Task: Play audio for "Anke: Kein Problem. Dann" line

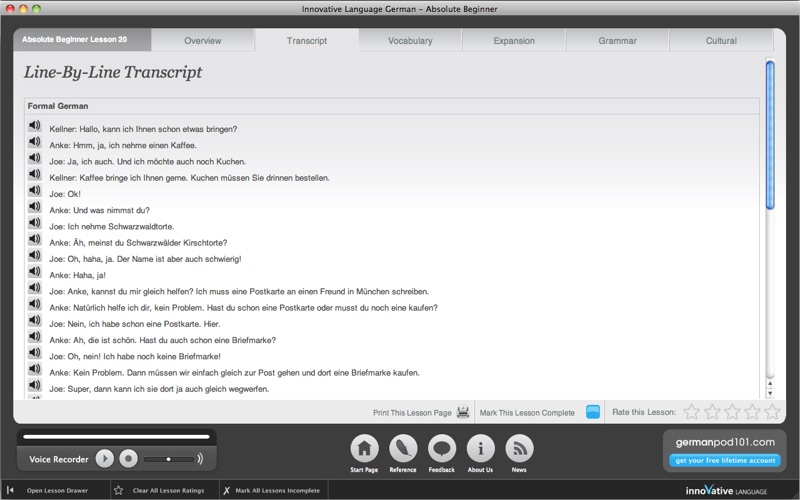Action: pyautogui.click(x=35, y=369)
